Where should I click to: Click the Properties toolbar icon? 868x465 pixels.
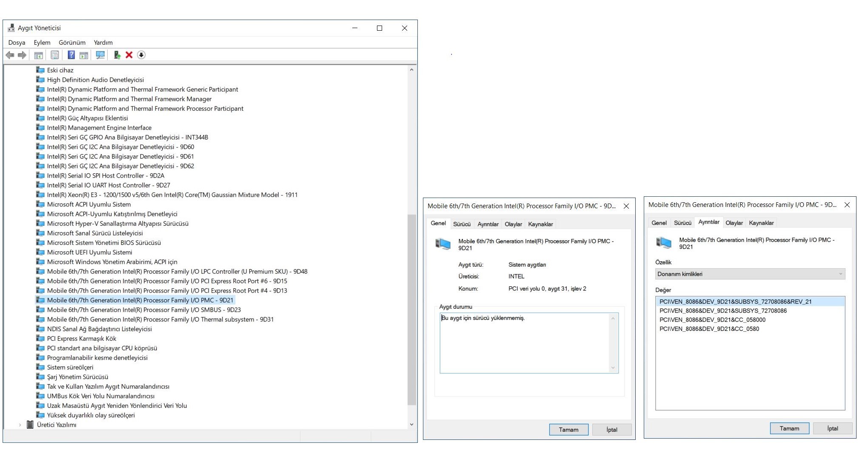click(x=55, y=55)
